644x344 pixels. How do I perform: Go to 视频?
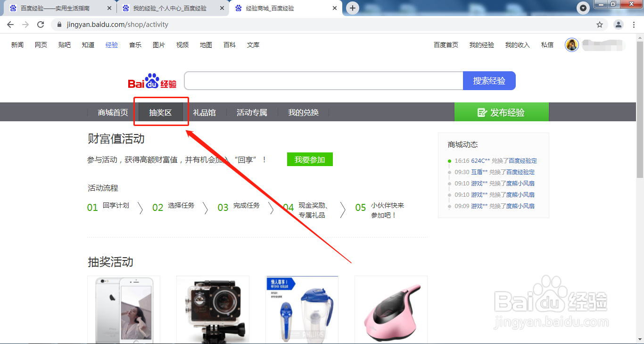(182, 45)
